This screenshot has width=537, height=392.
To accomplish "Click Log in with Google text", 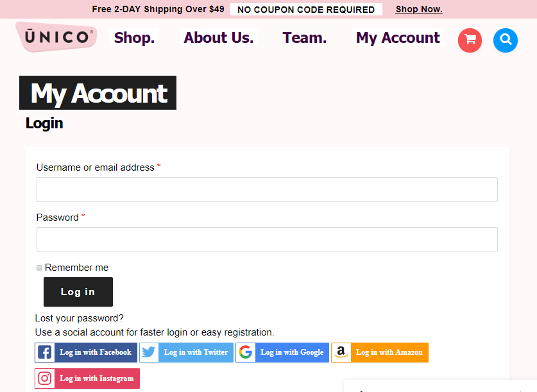I will (x=292, y=352).
